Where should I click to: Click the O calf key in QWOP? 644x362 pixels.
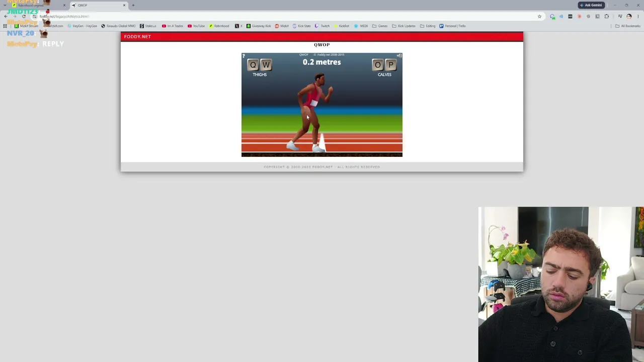point(378,65)
